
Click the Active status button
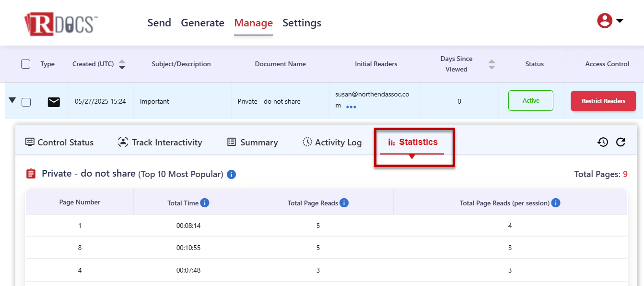530,101
